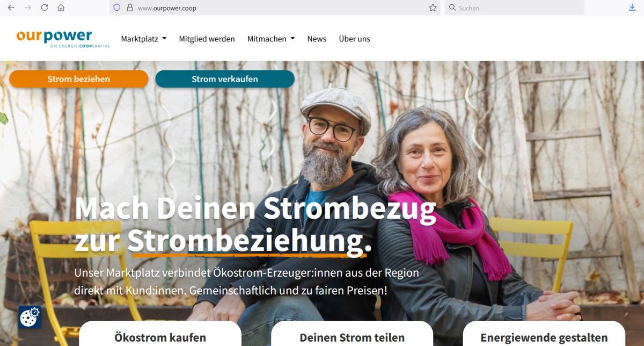This screenshot has height=346, width=644.
Task: Expand the Marktplatz dropdown menu
Action: tap(143, 39)
